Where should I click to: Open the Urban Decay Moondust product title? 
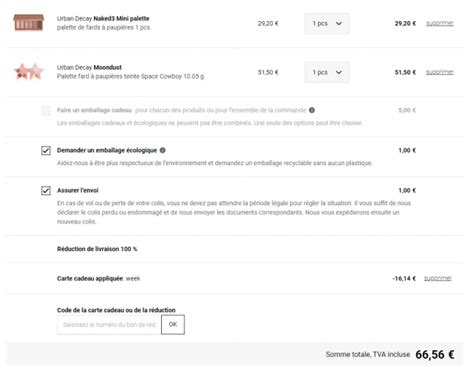[89, 67]
